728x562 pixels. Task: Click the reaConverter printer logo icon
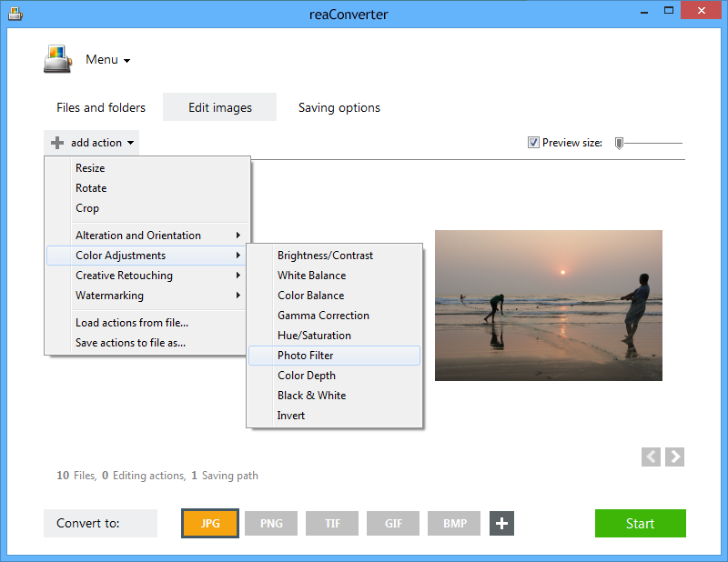point(57,59)
